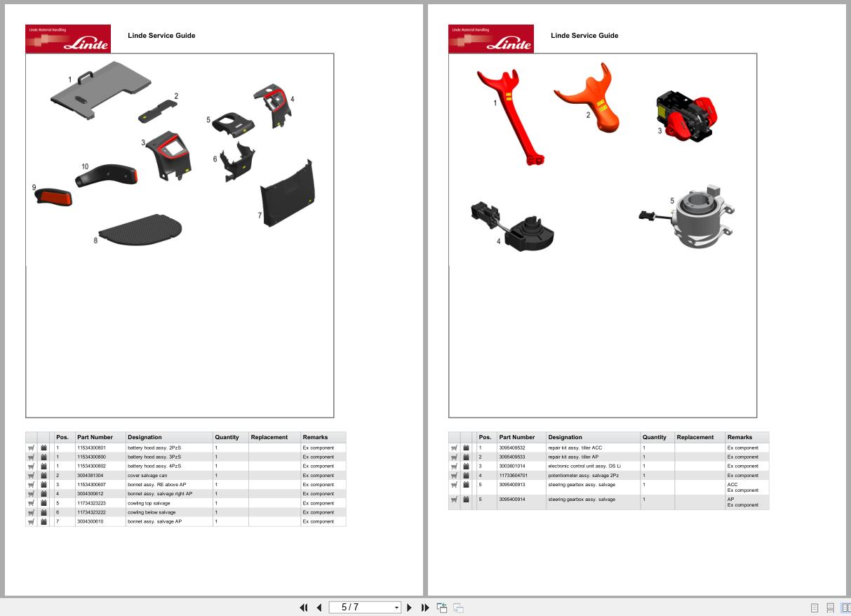This screenshot has height=616, width=851.
Task: Click the 'Replacement' header in right table
Action: [x=695, y=437]
